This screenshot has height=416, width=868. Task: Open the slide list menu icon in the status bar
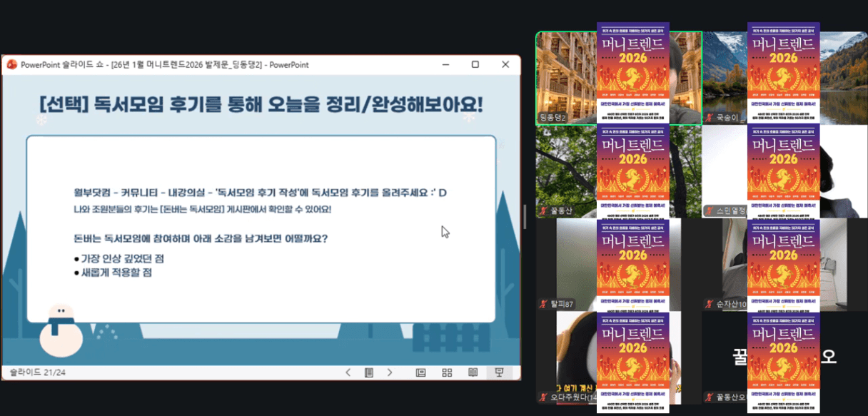point(368,372)
